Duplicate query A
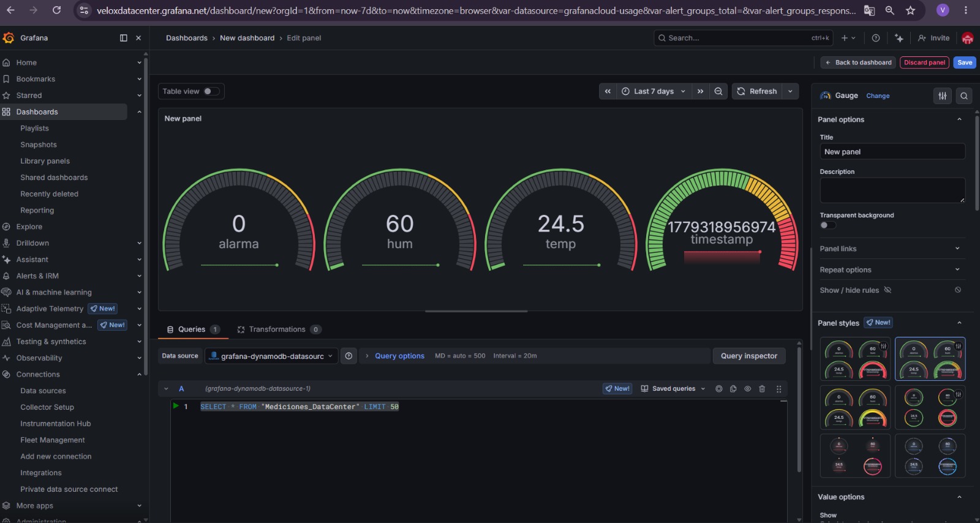The height and width of the screenshot is (523, 980). pos(733,389)
